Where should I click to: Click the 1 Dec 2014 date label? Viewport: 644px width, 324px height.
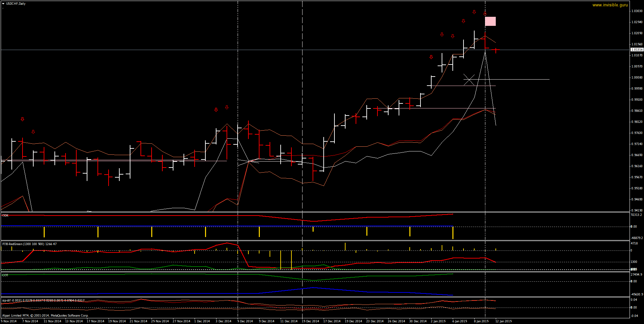point(202,321)
